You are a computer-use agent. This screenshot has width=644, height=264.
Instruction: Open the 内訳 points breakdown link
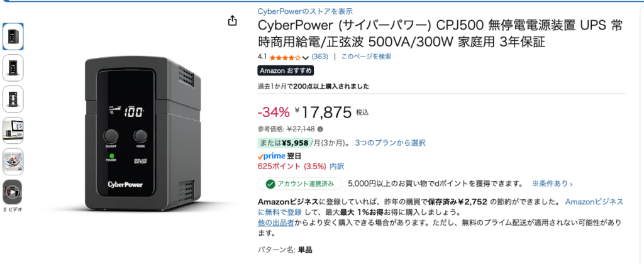click(336, 167)
